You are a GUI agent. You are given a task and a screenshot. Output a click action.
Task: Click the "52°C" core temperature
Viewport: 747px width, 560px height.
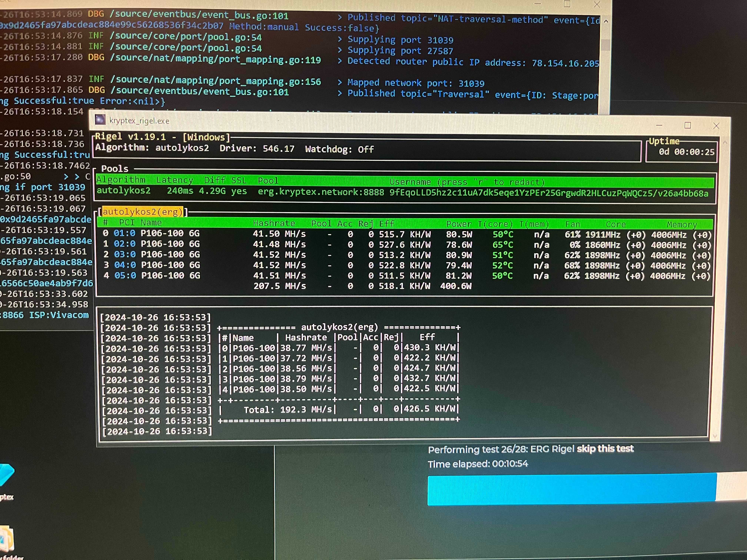(502, 266)
